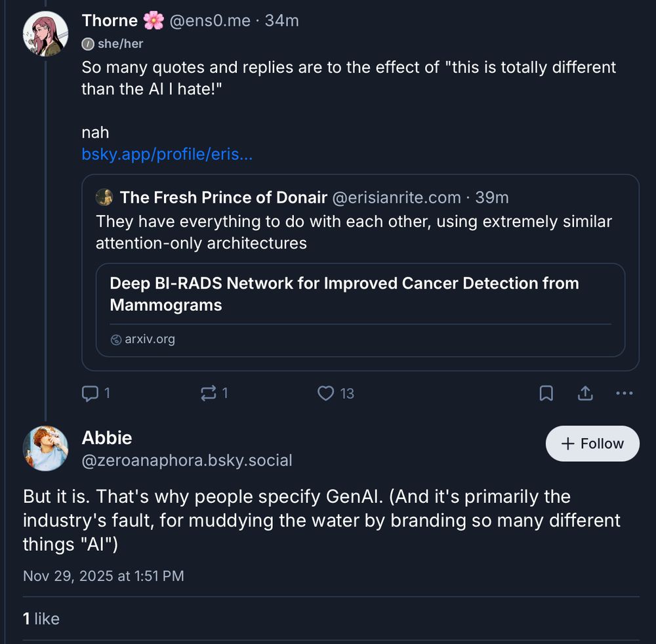This screenshot has height=644, width=656.
Task: Click the repost icon showing 1 repost
Action: click(x=209, y=393)
